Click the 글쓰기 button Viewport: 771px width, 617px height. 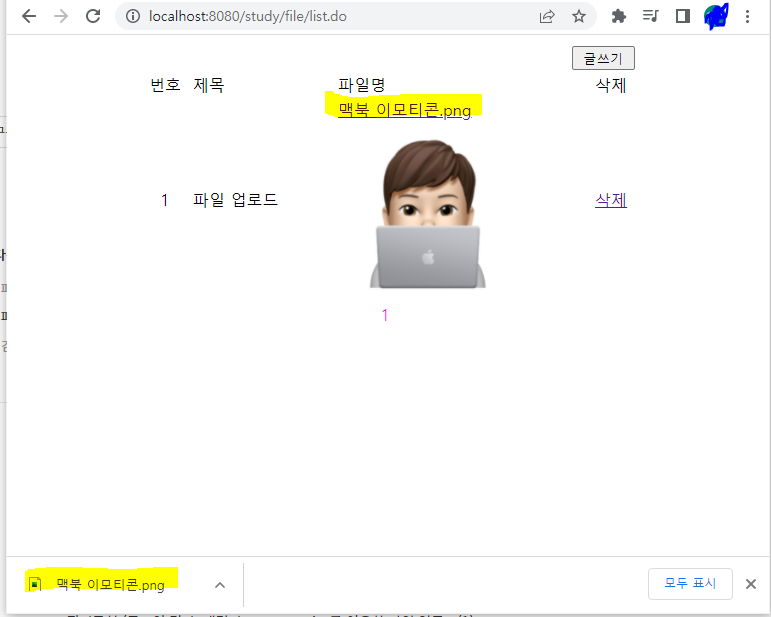click(x=603, y=58)
